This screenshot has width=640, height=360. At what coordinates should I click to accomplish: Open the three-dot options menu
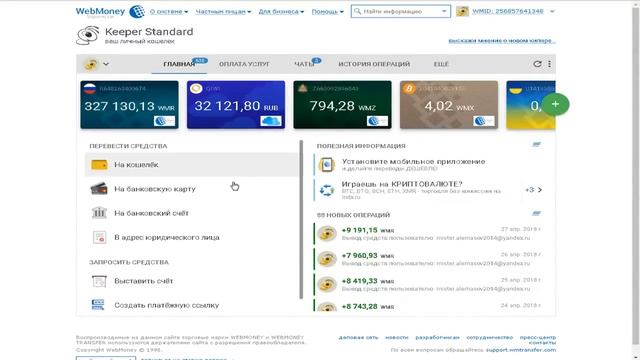(549, 64)
